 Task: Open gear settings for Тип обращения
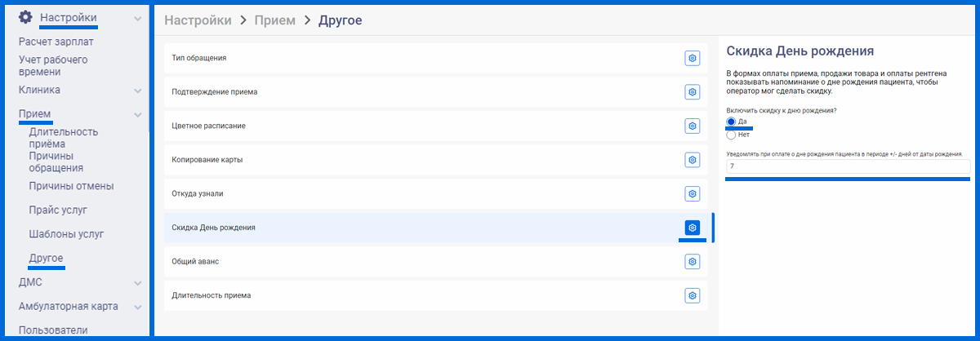(x=692, y=58)
